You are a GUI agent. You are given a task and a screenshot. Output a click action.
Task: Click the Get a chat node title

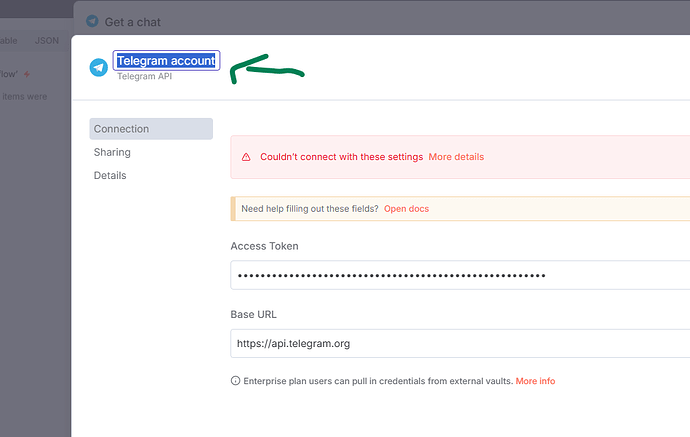point(132,21)
